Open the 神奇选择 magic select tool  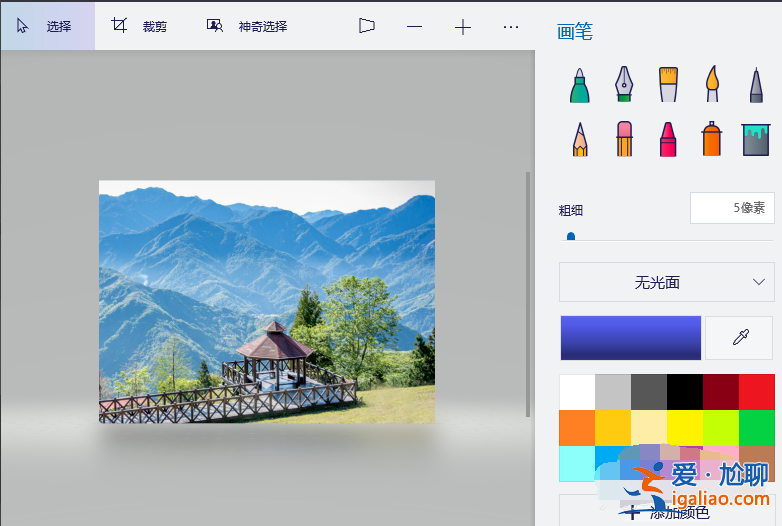tap(247, 26)
